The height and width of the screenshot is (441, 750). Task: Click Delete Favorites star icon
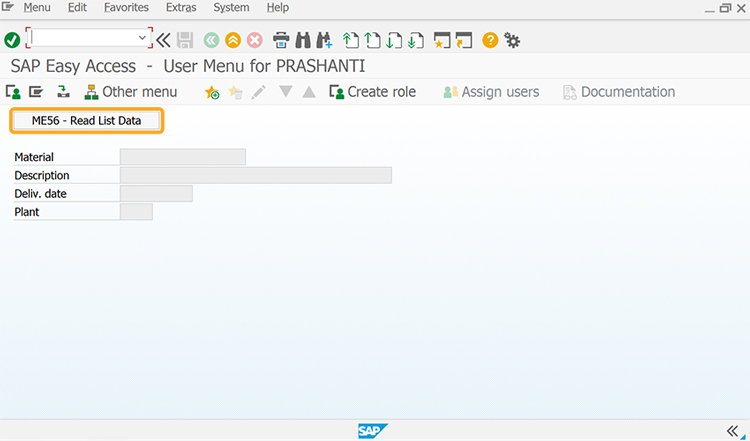pyautogui.click(x=235, y=92)
